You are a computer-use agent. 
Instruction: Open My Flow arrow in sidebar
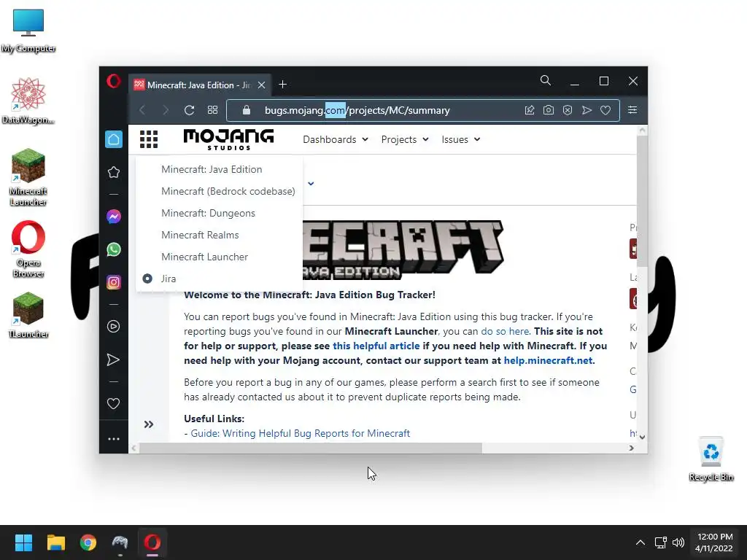pos(113,359)
